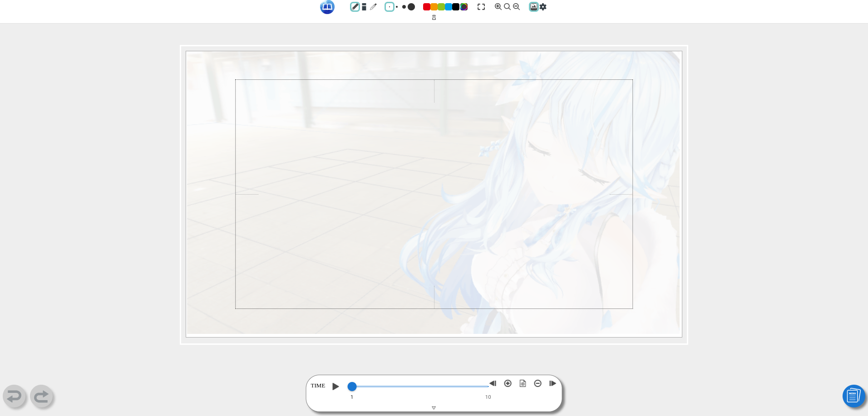
Task: Toggle the background image display
Action: click(x=534, y=7)
